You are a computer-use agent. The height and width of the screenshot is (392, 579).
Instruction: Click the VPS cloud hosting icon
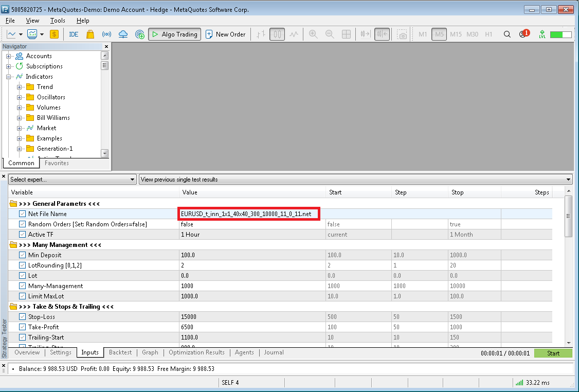[x=123, y=34]
